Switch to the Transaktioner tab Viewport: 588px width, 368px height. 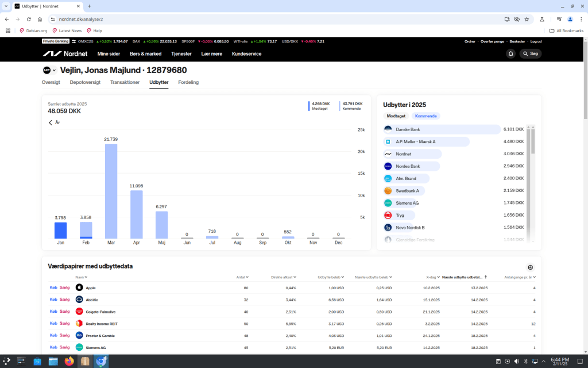(125, 82)
